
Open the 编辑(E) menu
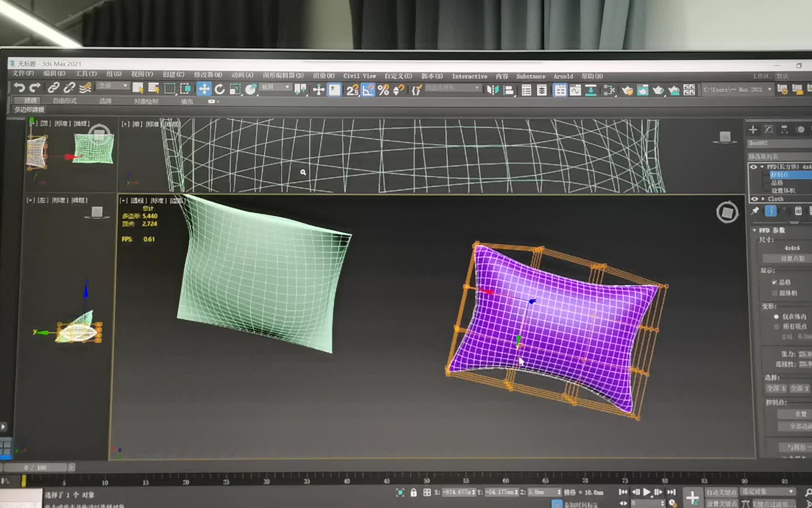click(x=54, y=73)
